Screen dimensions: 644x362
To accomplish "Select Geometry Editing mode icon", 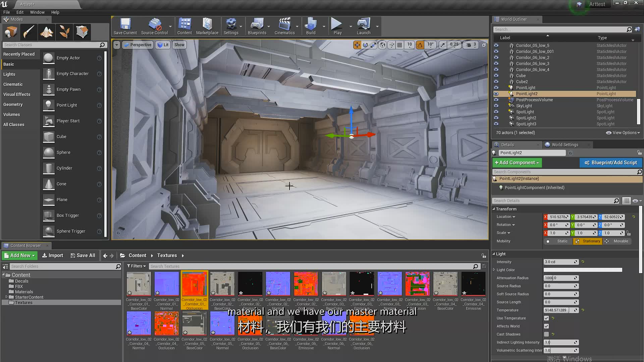I will click(x=82, y=32).
